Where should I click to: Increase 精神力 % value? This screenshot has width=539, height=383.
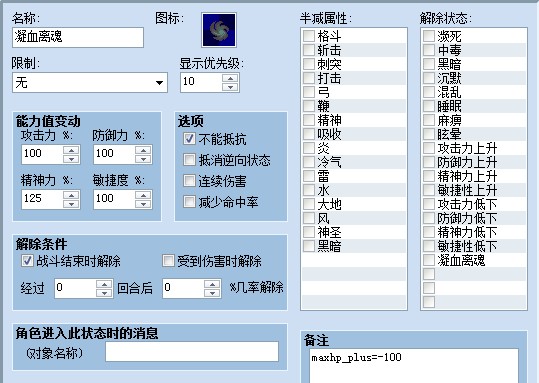pyautogui.click(x=71, y=195)
